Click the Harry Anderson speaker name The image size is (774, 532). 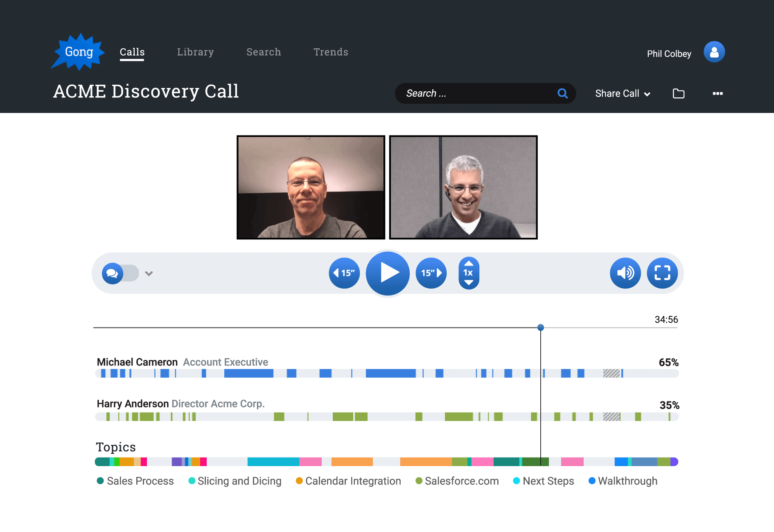click(133, 404)
